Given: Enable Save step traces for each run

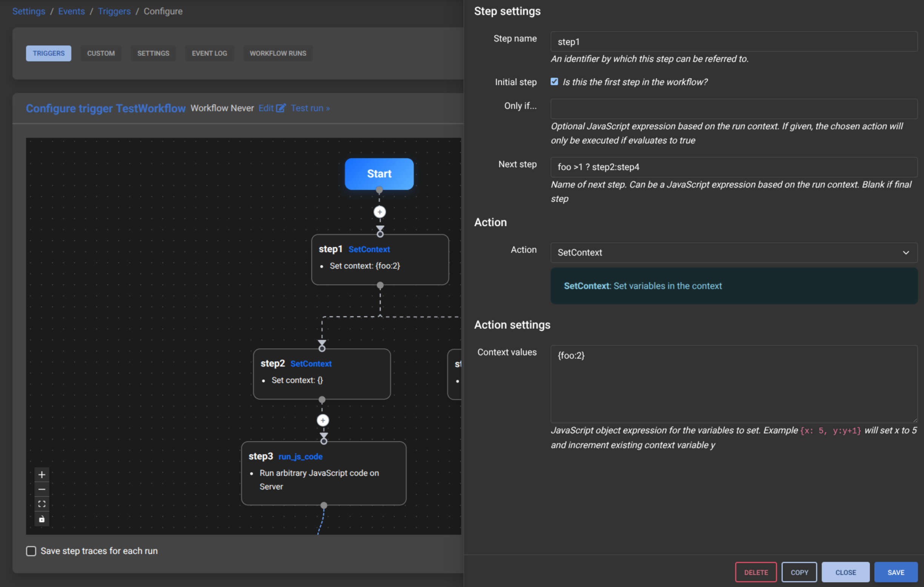Looking at the screenshot, I should (31, 551).
